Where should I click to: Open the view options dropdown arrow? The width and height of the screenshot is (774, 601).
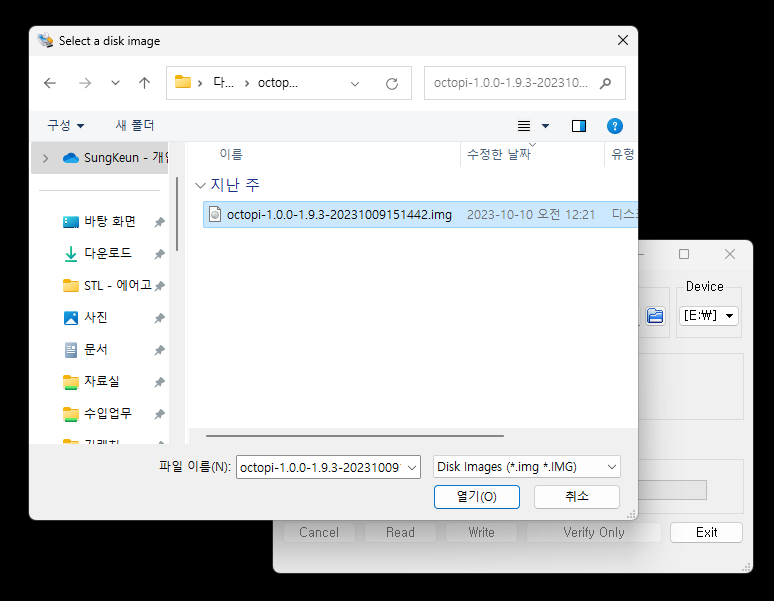pos(545,126)
